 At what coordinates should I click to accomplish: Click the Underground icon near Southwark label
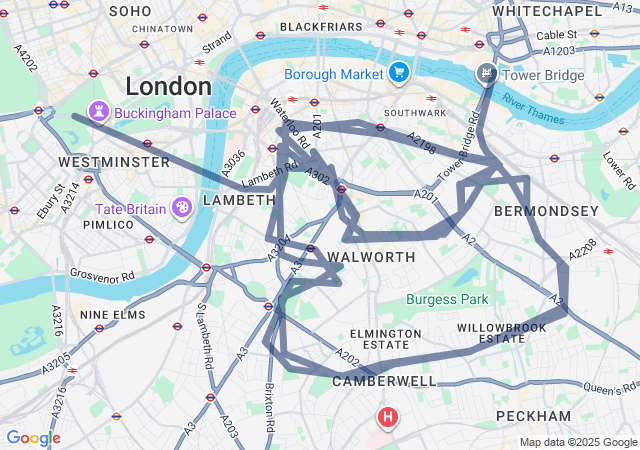pyautogui.click(x=380, y=127)
